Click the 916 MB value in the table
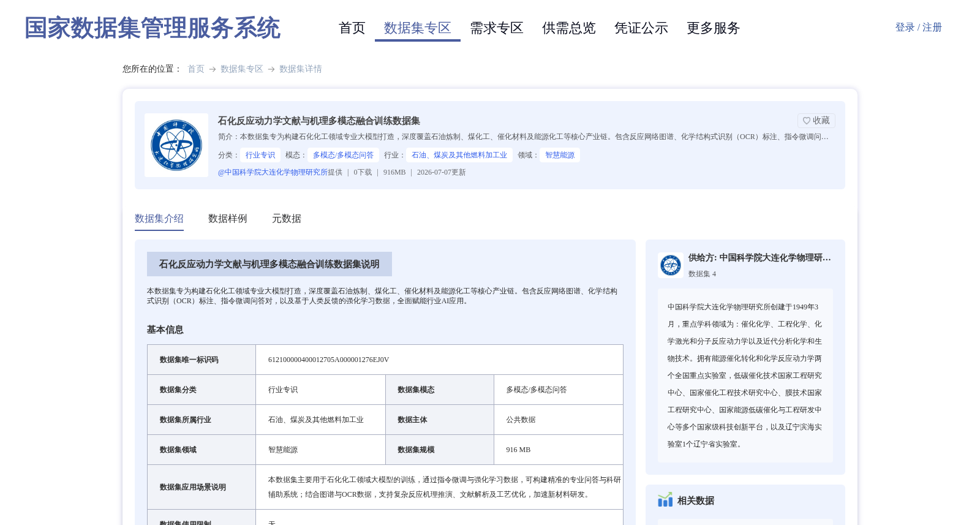 tap(518, 450)
